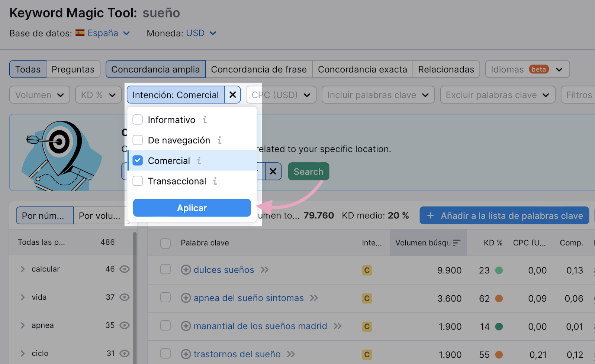Open the CPC (USD) filter dropdown
Image resolution: width=595 pixels, height=364 pixels.
(x=281, y=95)
